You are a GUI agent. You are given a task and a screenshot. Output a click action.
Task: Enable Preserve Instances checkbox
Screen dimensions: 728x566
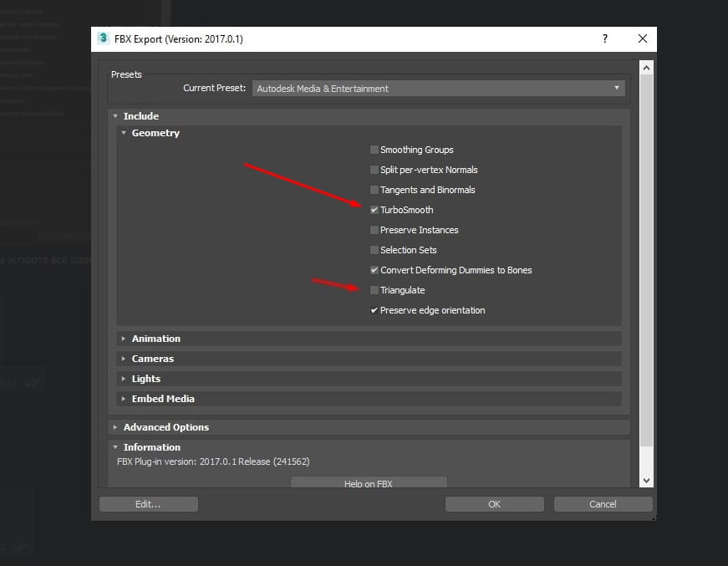(374, 230)
